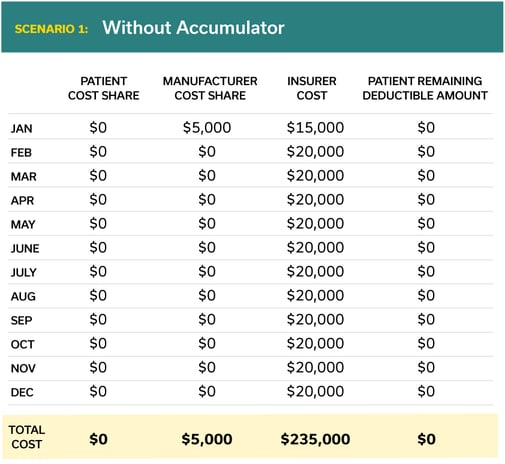Click the 'Without Accumulator' title text
505x464 pixels.
pos(193,28)
